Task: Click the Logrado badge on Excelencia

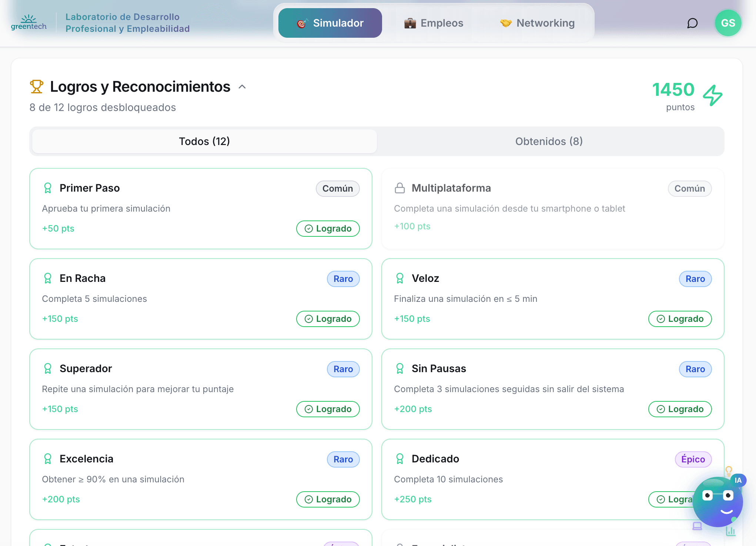Action: pos(328,499)
